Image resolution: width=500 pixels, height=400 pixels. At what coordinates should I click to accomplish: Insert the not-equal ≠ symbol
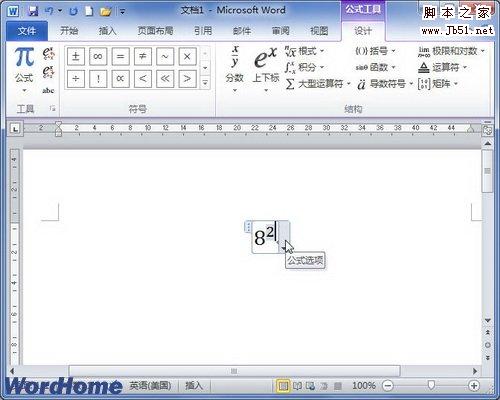pos(143,56)
